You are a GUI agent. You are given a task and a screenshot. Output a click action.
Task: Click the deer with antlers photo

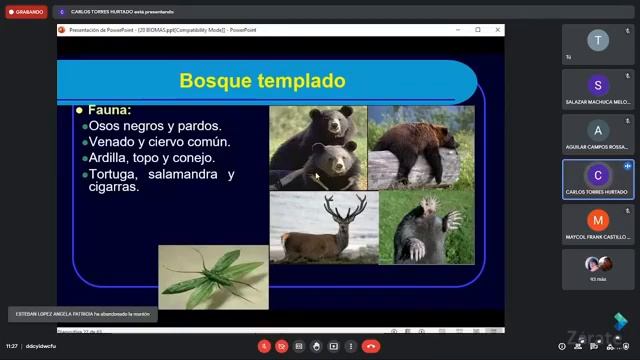click(324, 228)
